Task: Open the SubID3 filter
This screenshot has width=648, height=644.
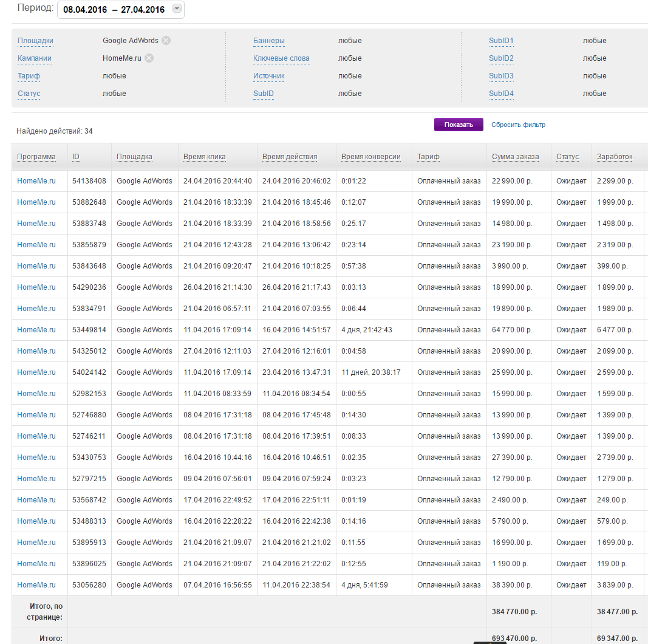Action: click(x=501, y=76)
